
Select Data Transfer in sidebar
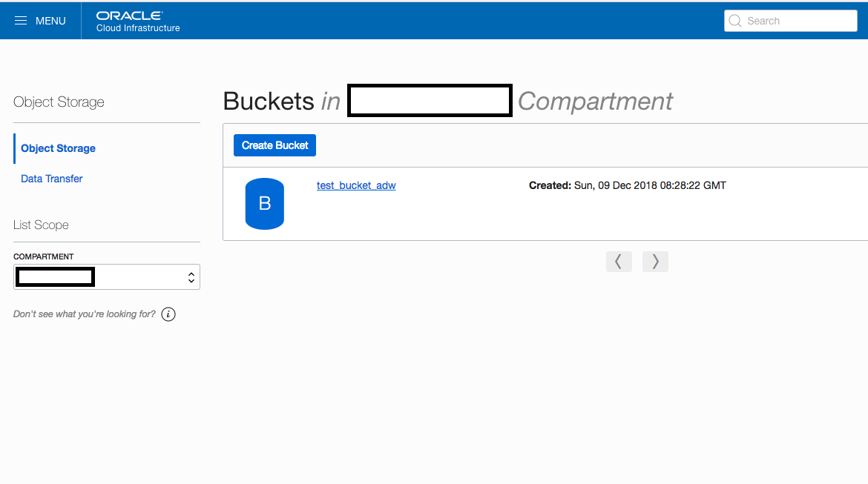tap(51, 179)
